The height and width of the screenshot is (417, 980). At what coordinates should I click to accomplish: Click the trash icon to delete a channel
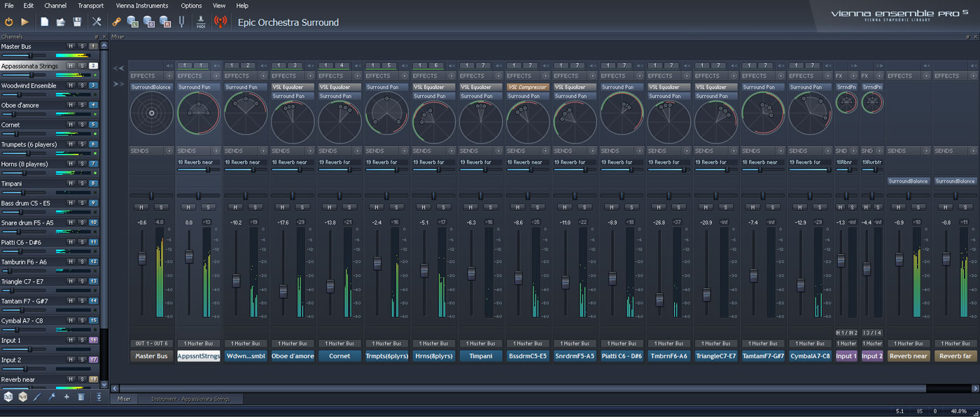[x=80, y=396]
